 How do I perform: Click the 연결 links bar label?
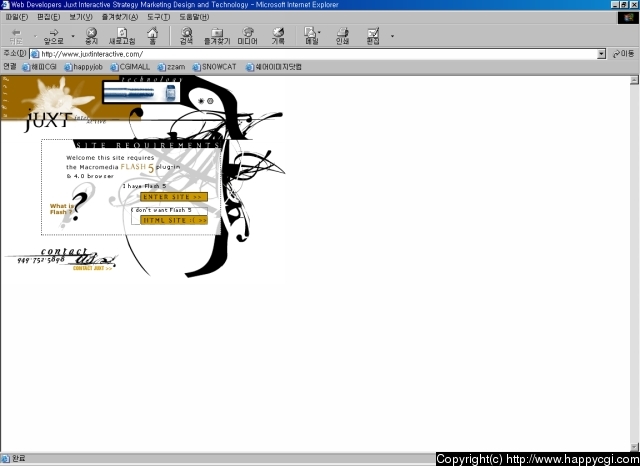[10, 67]
